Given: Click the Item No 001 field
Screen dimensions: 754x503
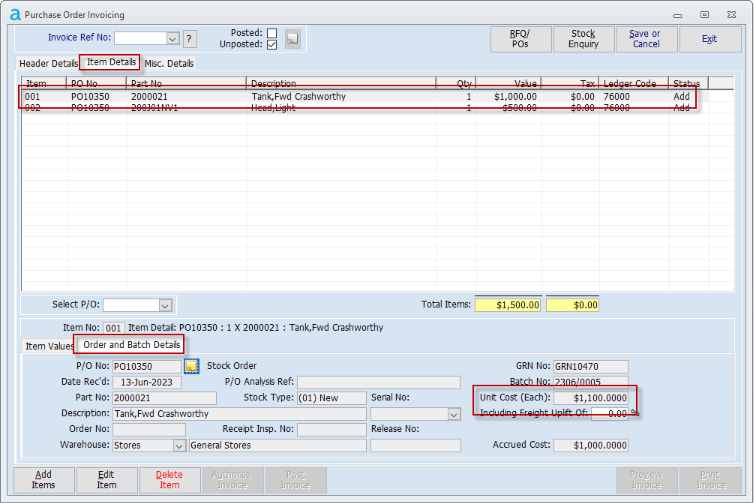Looking at the screenshot, I should pos(113,328).
